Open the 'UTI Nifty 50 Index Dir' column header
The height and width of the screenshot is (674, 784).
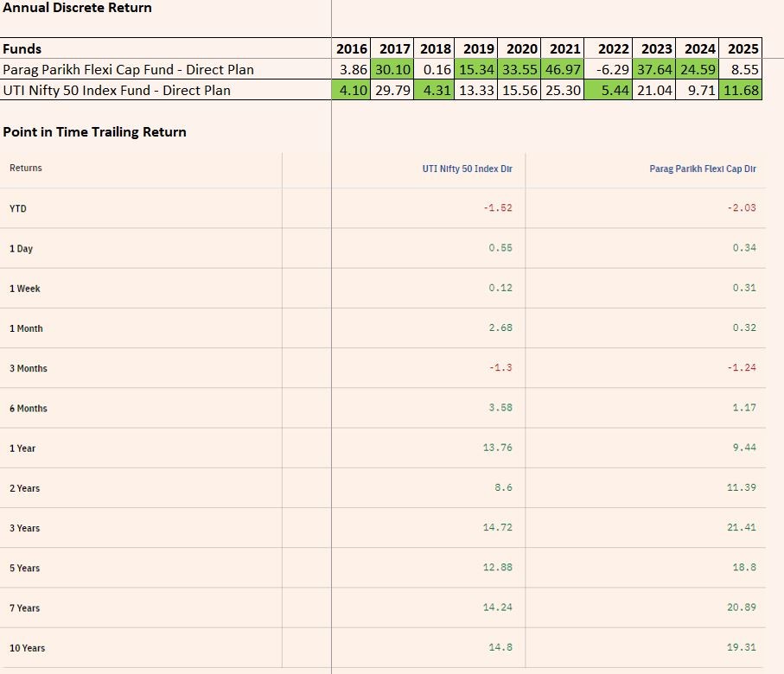tap(467, 168)
